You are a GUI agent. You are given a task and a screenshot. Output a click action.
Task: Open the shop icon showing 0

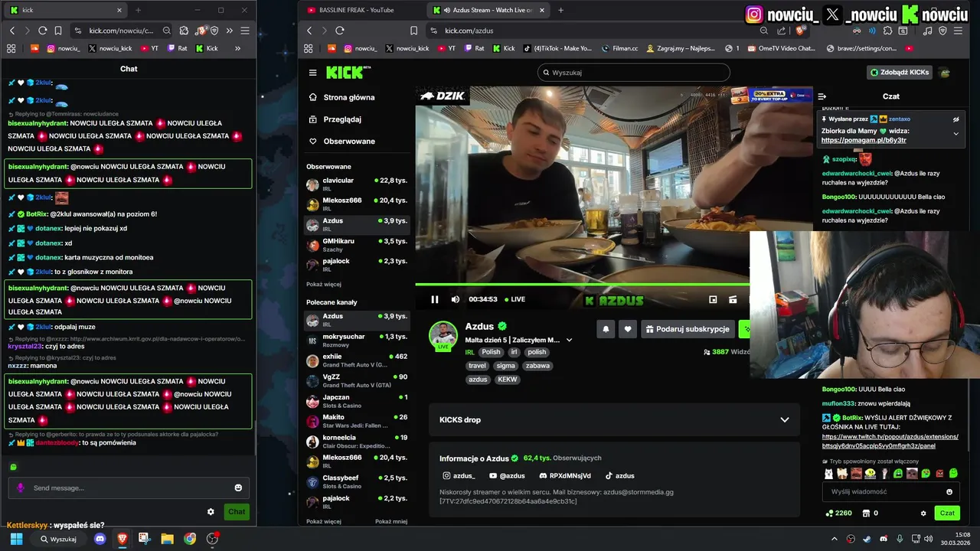click(x=870, y=513)
